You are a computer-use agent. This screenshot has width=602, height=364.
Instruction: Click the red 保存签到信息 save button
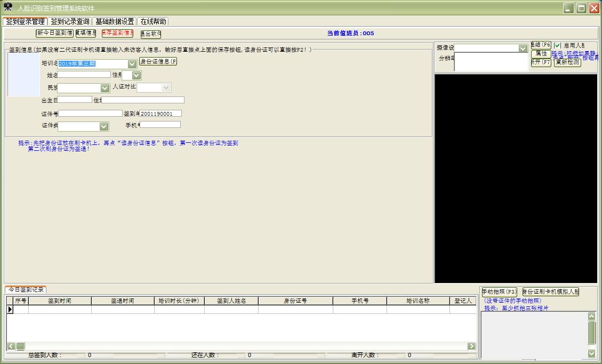pos(117,34)
